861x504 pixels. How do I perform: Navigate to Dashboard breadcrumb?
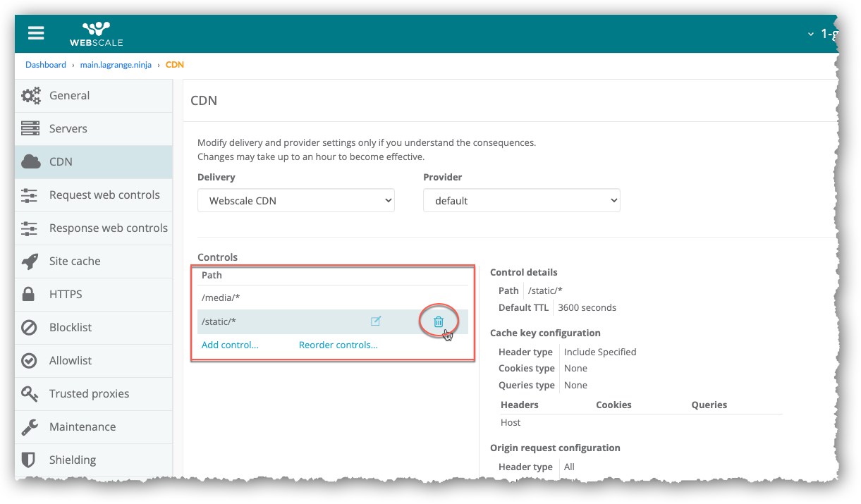click(x=46, y=65)
